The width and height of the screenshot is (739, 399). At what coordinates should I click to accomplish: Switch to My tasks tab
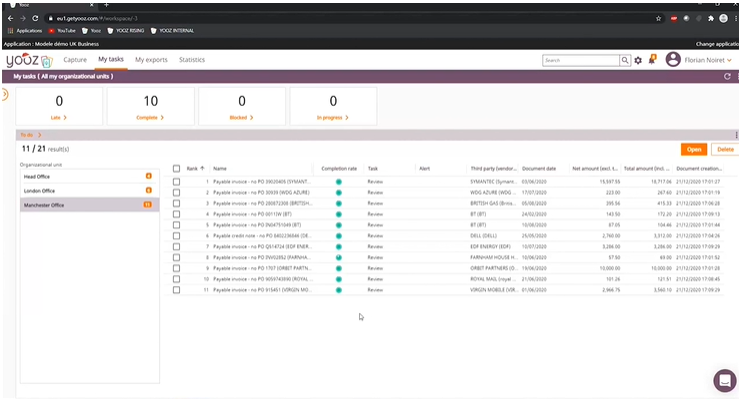click(x=111, y=59)
